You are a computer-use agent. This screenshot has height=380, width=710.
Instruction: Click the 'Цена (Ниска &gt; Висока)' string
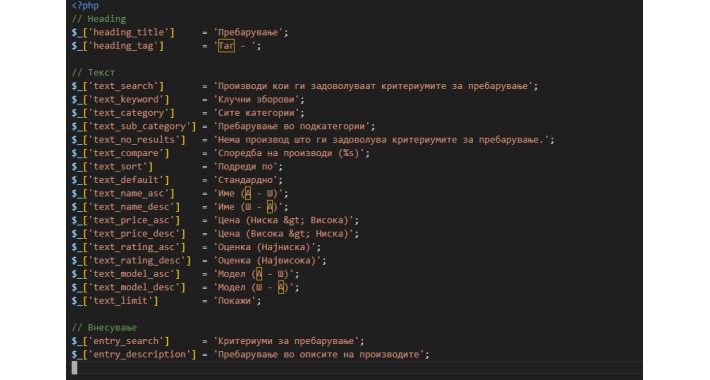pyautogui.click(x=283, y=220)
